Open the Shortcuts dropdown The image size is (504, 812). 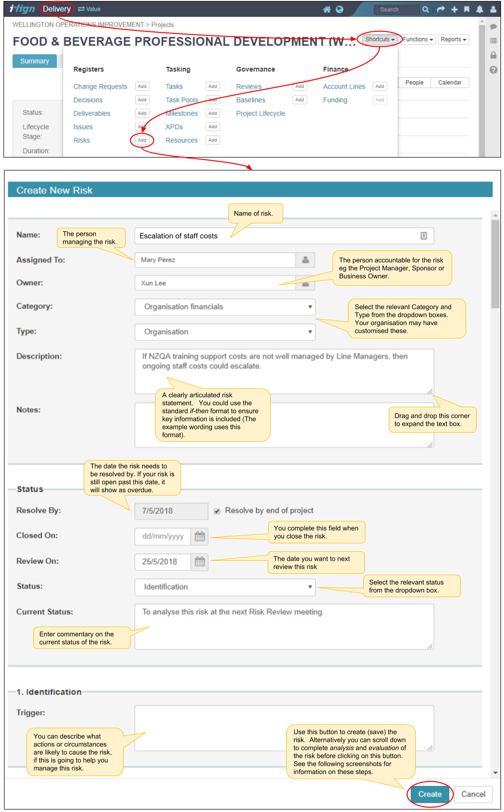(380, 39)
